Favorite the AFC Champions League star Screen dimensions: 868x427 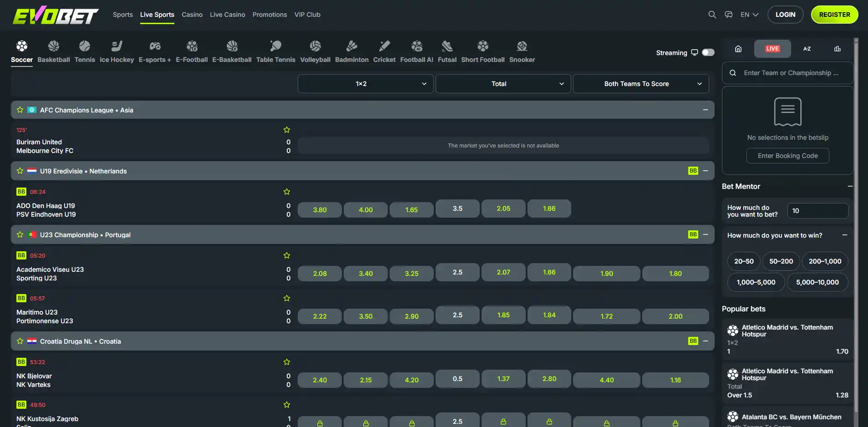pos(20,110)
